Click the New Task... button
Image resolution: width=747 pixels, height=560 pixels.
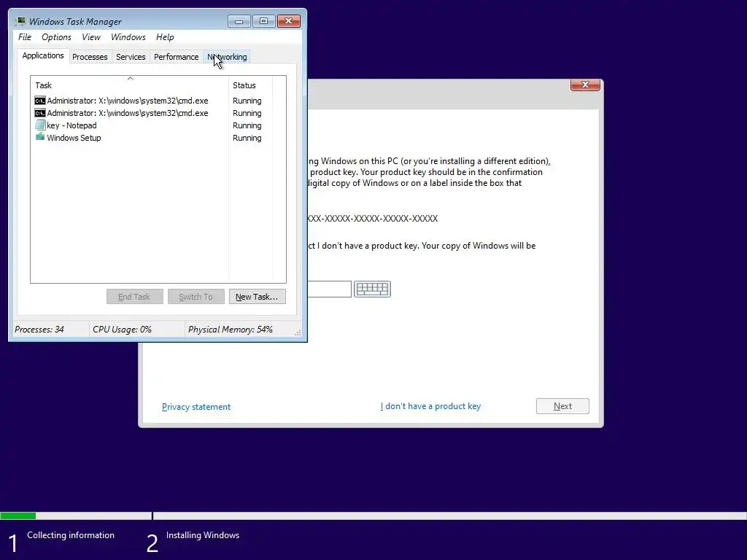click(x=258, y=297)
